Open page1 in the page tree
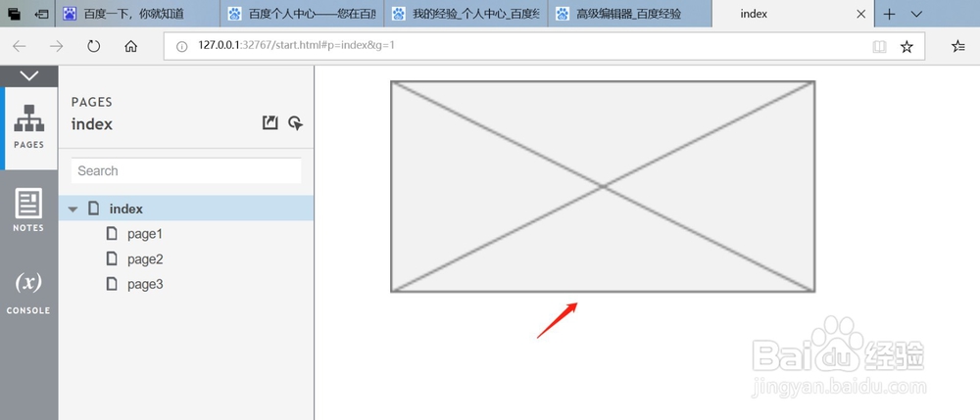 coord(144,234)
